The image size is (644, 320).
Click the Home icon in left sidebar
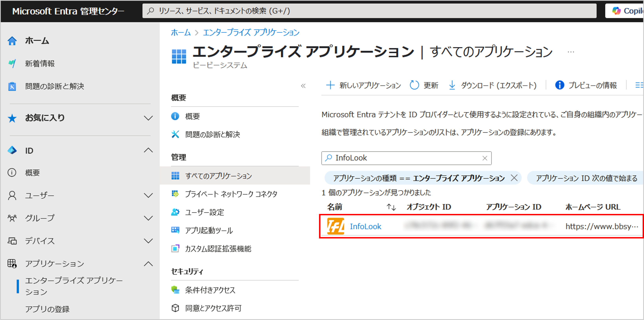point(12,41)
